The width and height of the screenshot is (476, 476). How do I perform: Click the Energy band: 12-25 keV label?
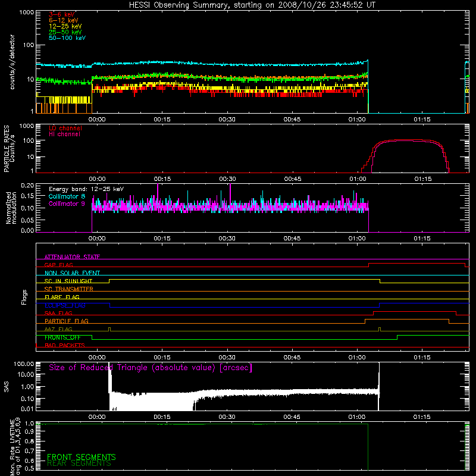pos(86,189)
